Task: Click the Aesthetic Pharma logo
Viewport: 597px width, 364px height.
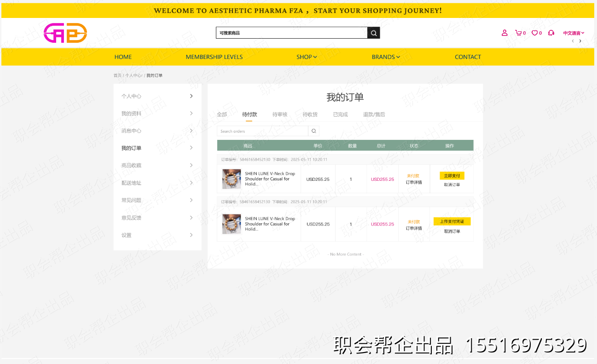Action: coord(65,33)
